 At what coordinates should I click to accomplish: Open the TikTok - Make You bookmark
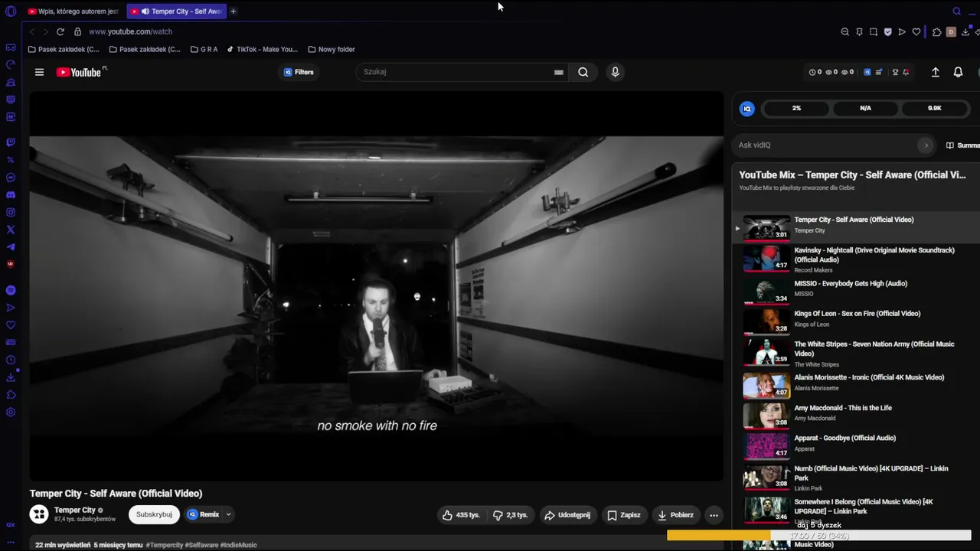tap(262, 50)
